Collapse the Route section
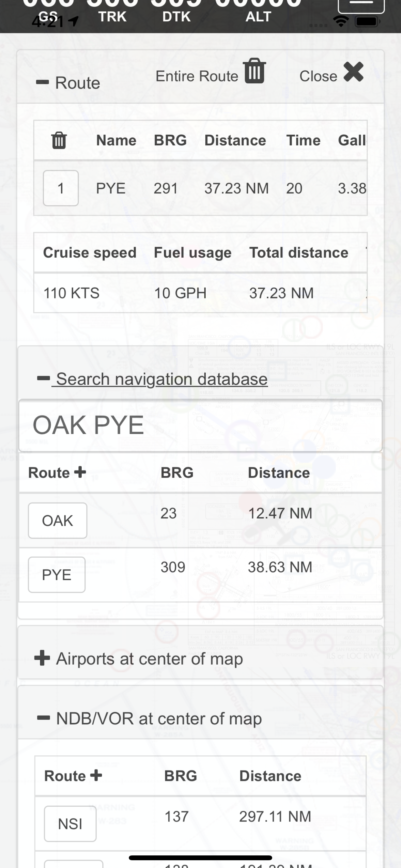 pyautogui.click(x=43, y=83)
